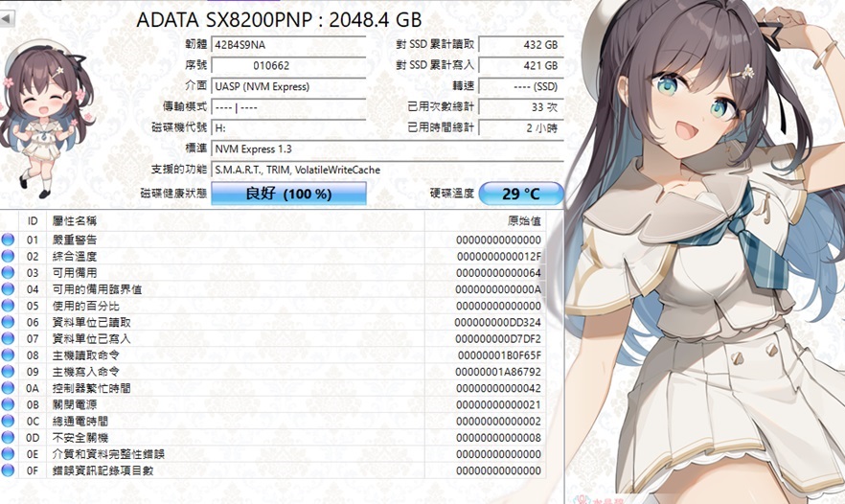Click the interface field UASP (NVM Express)

(x=288, y=86)
